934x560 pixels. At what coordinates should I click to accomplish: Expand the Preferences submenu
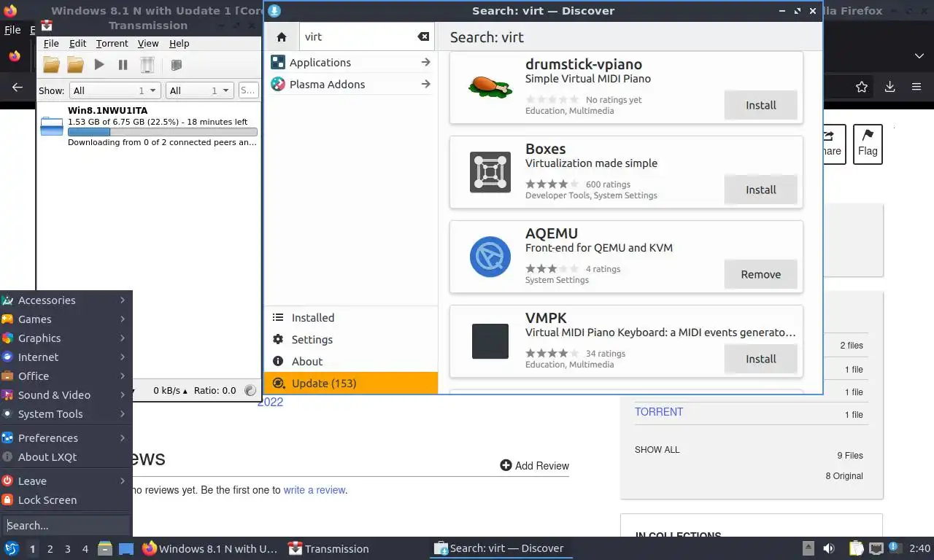point(66,438)
